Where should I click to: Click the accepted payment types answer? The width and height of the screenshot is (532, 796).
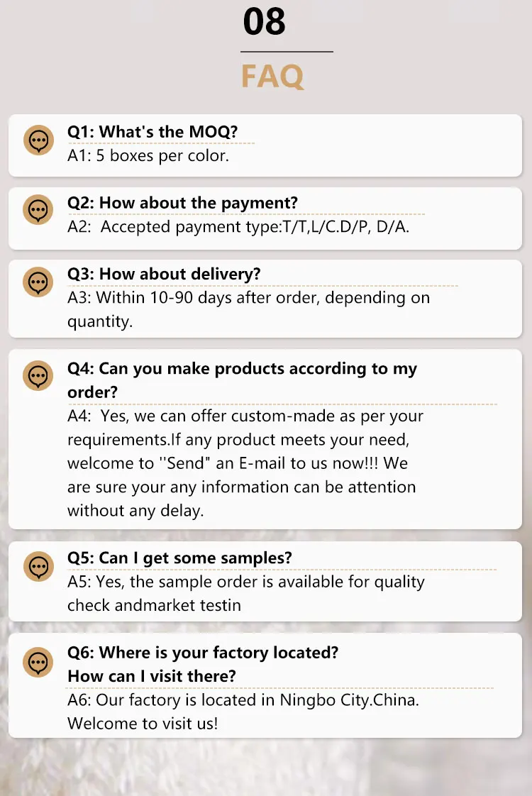click(x=238, y=226)
